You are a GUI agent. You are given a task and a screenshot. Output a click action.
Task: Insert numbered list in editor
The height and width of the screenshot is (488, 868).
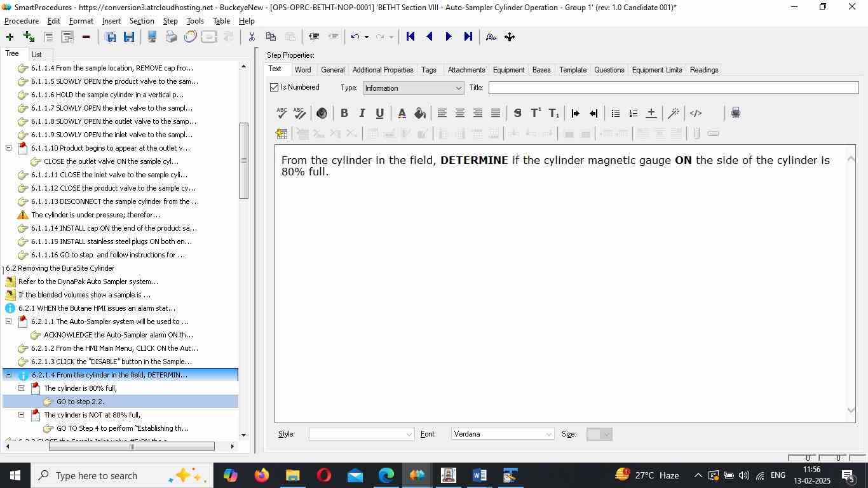(x=633, y=113)
